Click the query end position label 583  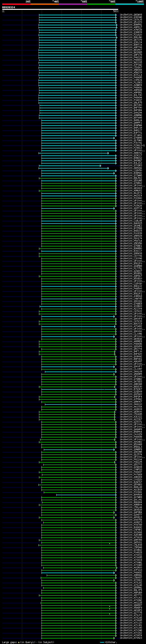click(x=115, y=11)
